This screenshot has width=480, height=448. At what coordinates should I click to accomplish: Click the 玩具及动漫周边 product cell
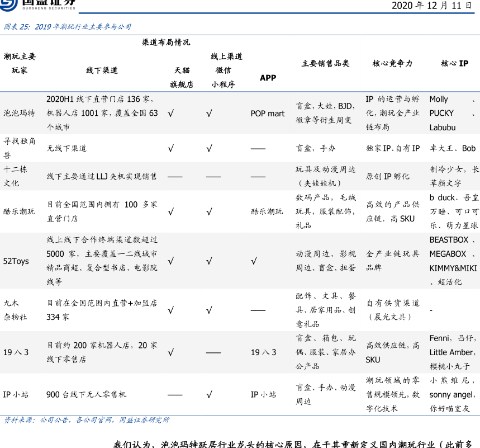[325, 176]
